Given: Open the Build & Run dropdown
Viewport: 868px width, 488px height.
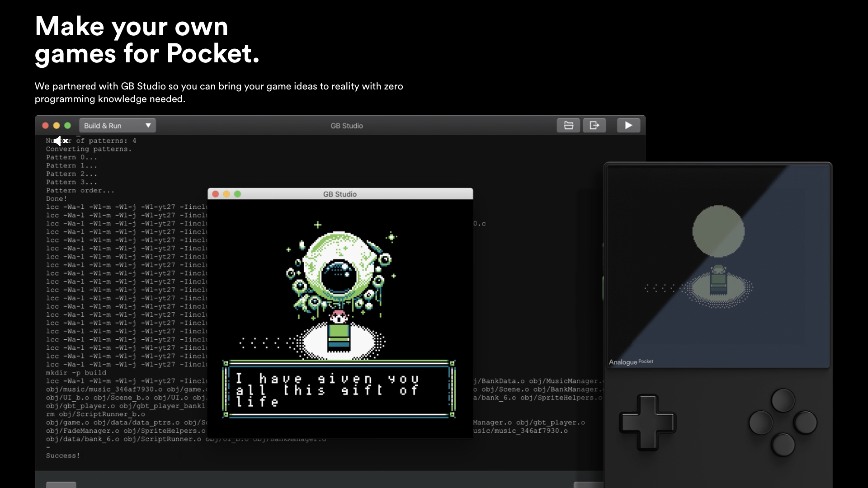Looking at the screenshot, I should pyautogui.click(x=118, y=126).
